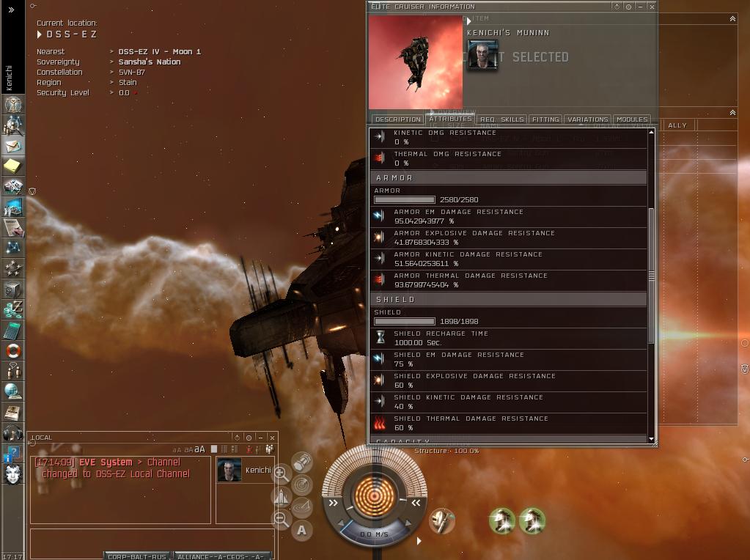The width and height of the screenshot is (750, 560).
Task: Open the Fitting icon in the sidebar
Action: (x=13, y=187)
